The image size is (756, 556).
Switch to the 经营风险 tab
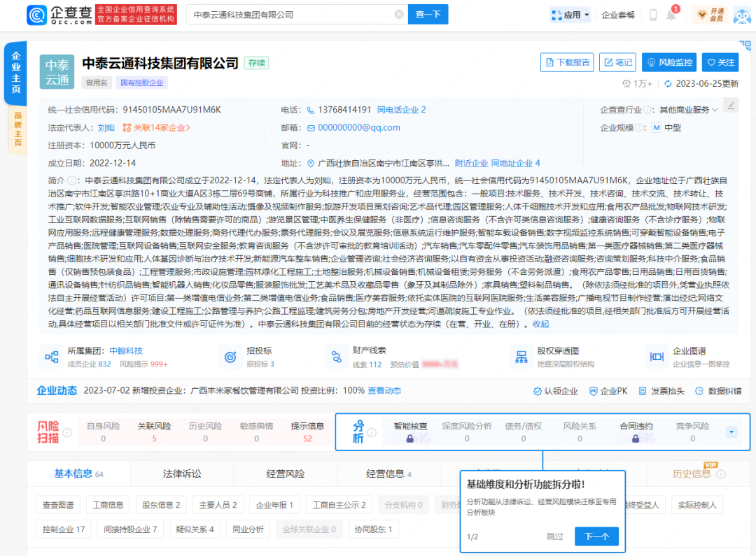[x=286, y=473]
